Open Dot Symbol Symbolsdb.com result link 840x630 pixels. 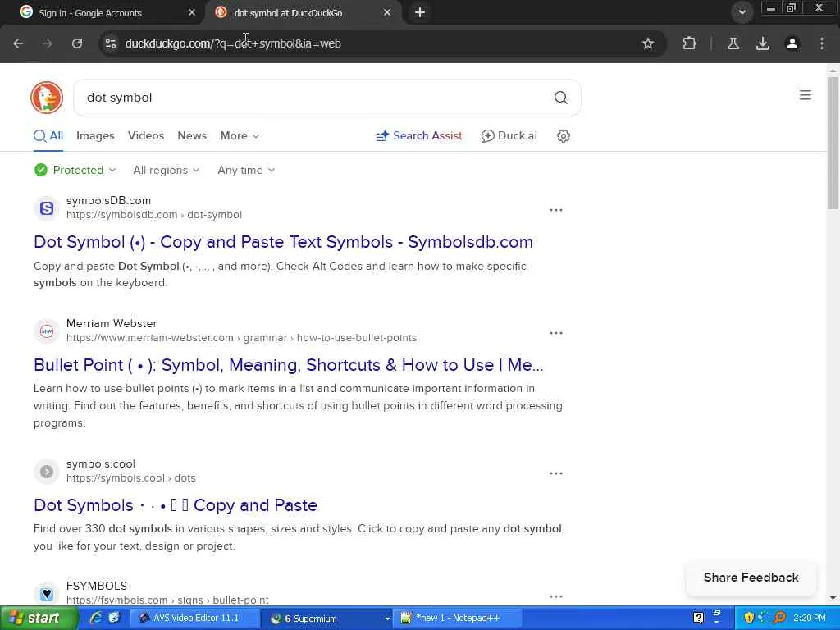pos(283,242)
